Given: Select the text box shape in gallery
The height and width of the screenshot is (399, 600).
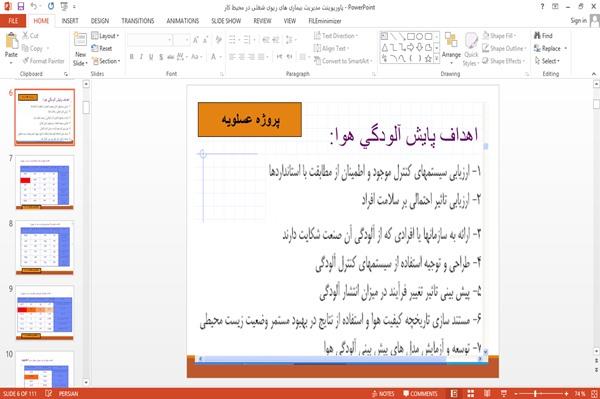Looking at the screenshot, I should pos(384,37).
